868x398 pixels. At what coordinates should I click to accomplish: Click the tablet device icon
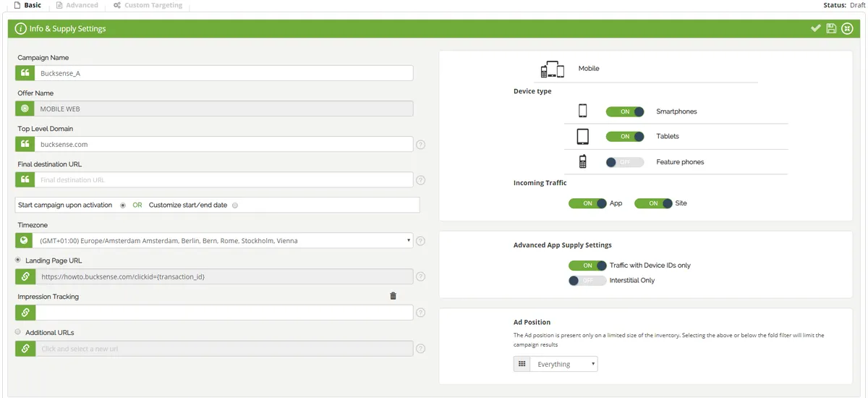(583, 136)
